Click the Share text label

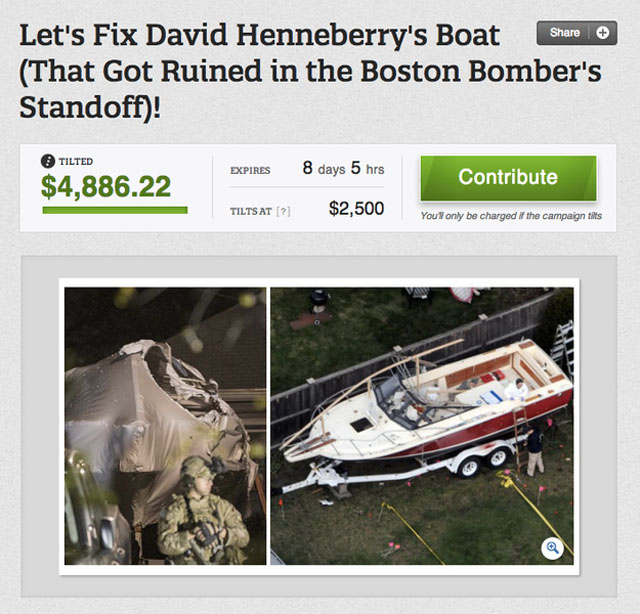pyautogui.click(x=565, y=32)
